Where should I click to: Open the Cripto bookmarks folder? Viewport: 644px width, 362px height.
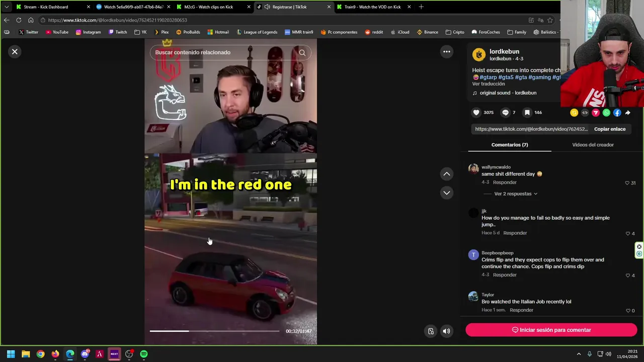point(455,32)
